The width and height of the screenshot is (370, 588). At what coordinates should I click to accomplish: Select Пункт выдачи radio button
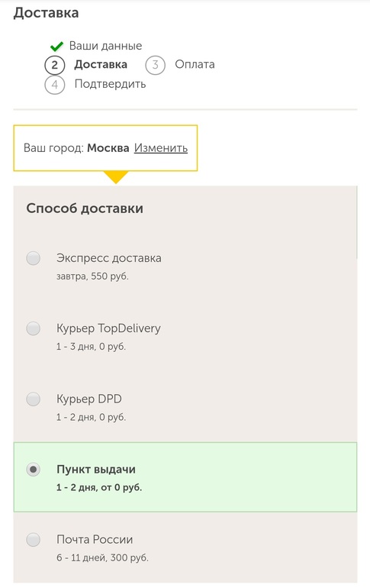pyautogui.click(x=34, y=469)
